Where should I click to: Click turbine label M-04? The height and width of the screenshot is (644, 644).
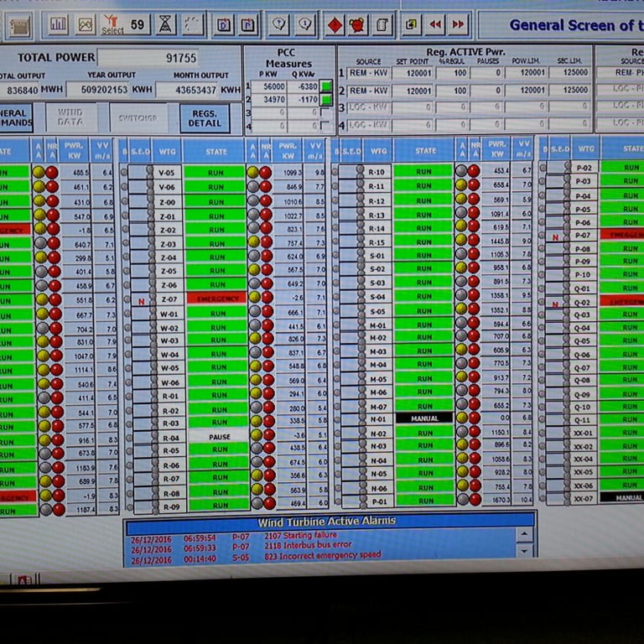click(x=378, y=365)
